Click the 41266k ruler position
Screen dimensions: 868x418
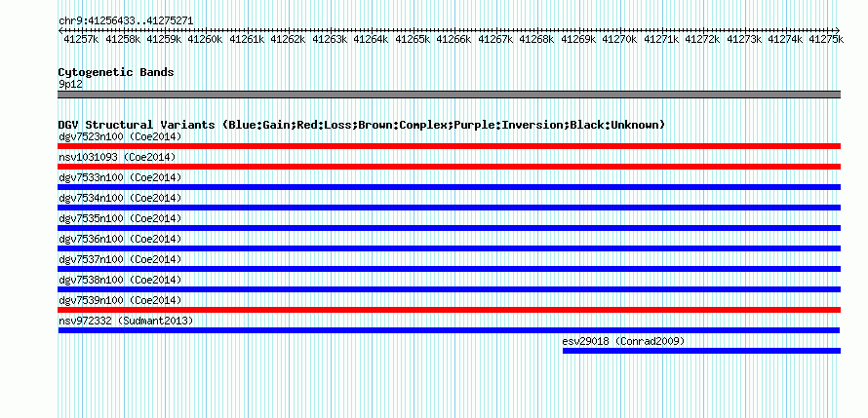click(454, 39)
